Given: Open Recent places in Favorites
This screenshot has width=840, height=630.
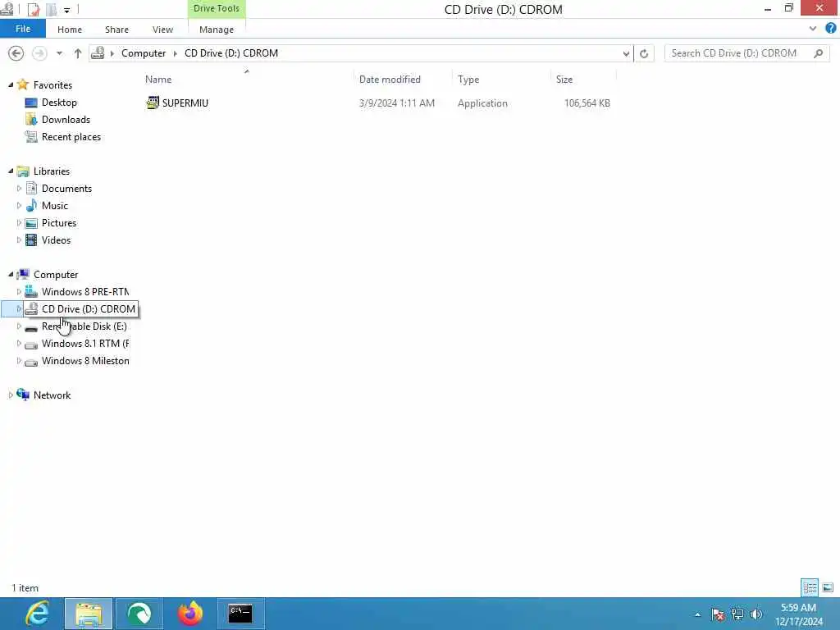Looking at the screenshot, I should (x=71, y=137).
